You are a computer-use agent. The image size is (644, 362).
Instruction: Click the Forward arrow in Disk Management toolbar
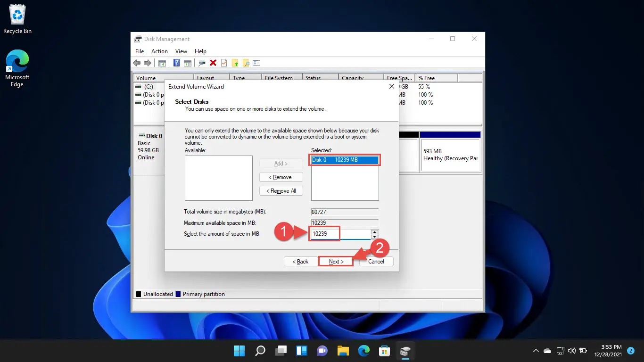(148, 63)
